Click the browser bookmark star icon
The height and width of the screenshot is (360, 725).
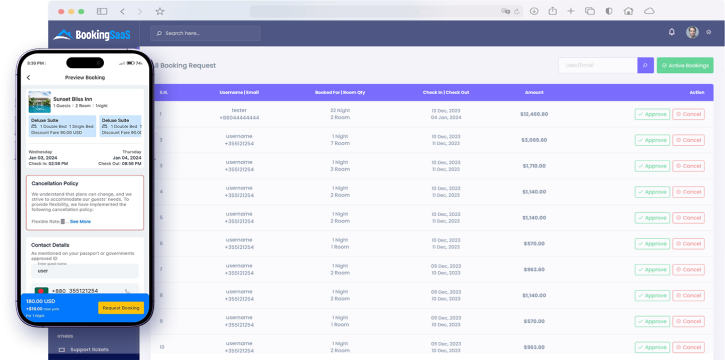click(x=160, y=12)
